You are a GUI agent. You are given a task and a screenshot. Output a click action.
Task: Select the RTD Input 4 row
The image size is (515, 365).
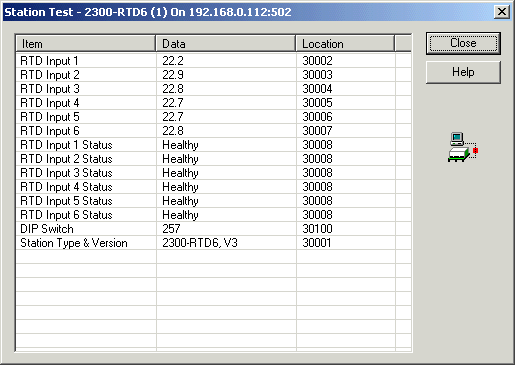pos(213,103)
